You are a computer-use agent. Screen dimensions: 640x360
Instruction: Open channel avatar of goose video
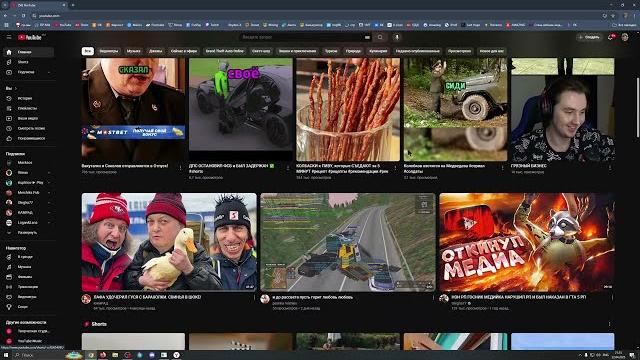coord(86,299)
